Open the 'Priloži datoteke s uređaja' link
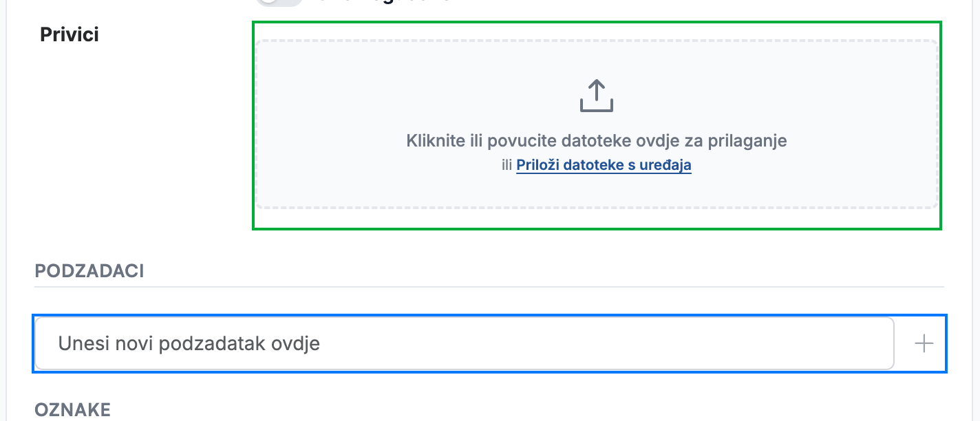Viewport: 980px width, 421px height. (x=604, y=165)
